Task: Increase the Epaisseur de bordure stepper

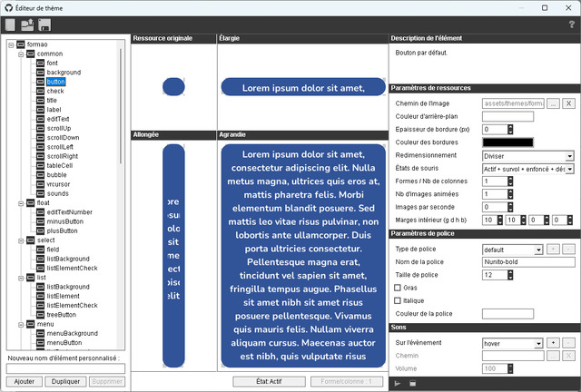Action: [x=510, y=127]
